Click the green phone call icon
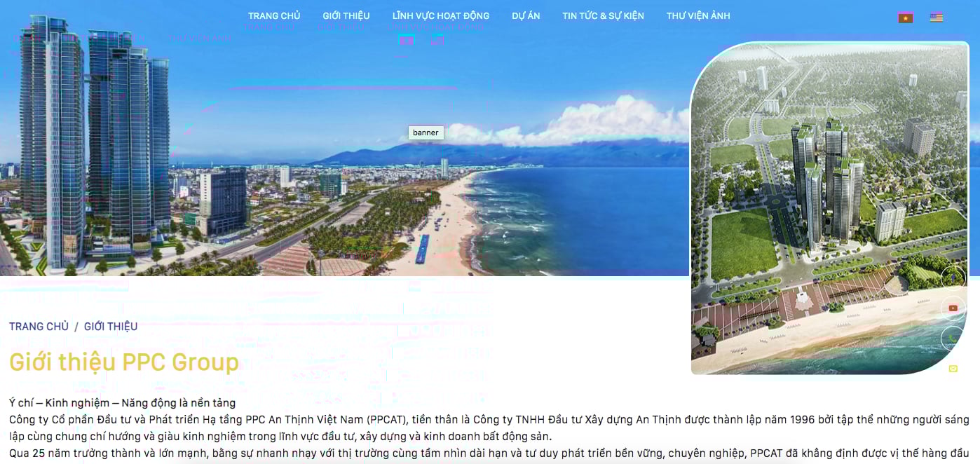Screen dimensions: 980x464 (953, 339)
